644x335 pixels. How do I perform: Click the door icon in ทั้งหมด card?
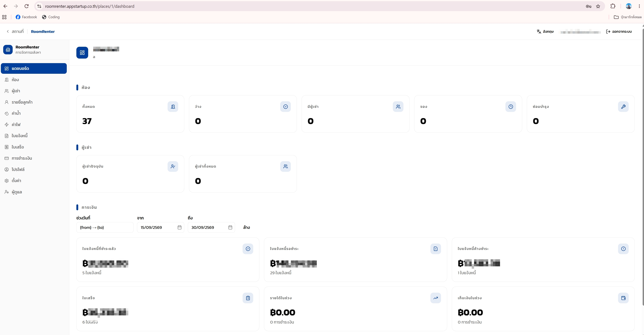point(173,107)
